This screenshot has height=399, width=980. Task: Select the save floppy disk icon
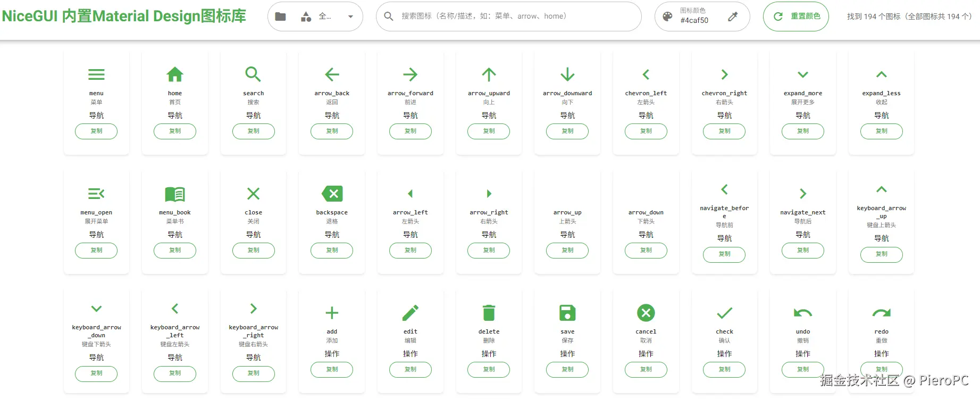click(x=567, y=313)
